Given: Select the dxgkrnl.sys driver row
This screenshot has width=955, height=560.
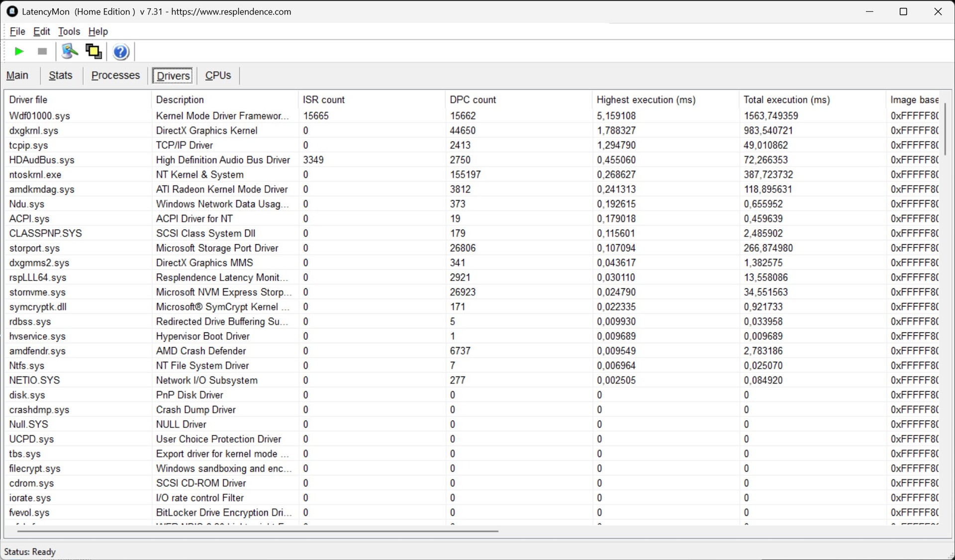Looking at the screenshot, I should point(34,131).
